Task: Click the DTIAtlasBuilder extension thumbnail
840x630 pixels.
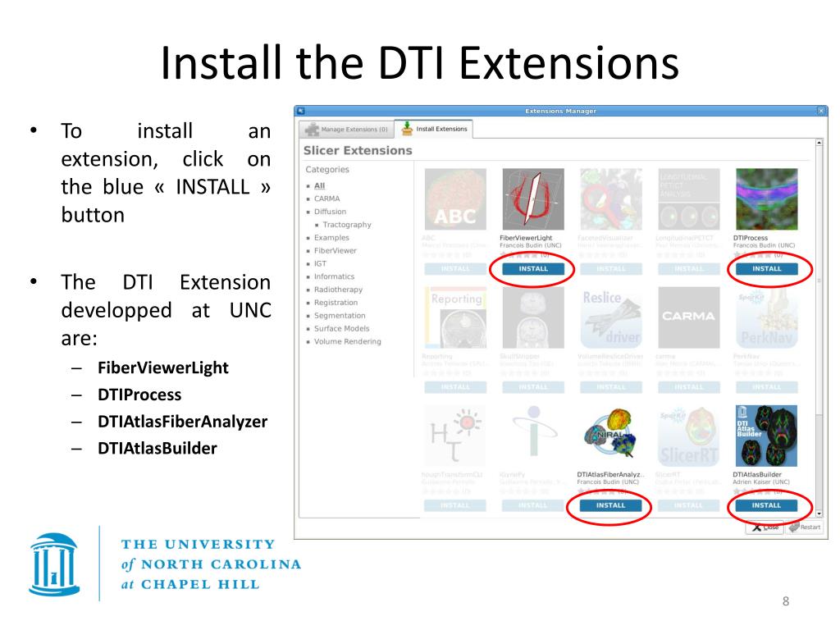Action: (x=766, y=436)
